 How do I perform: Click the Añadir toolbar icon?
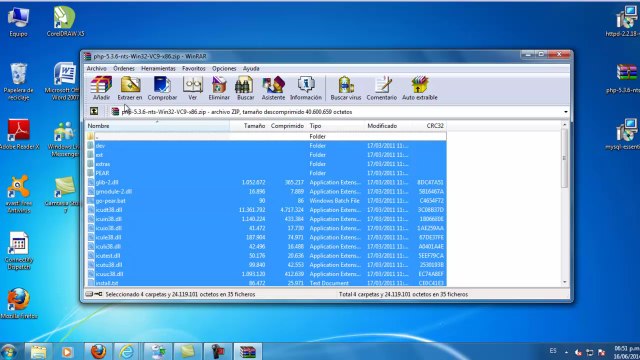101,88
